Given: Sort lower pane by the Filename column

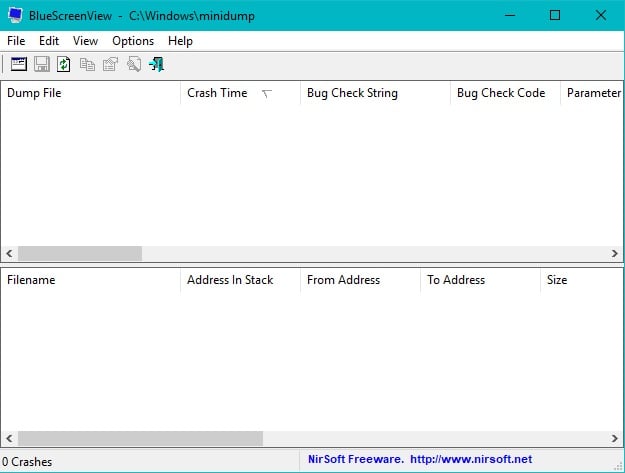Looking at the screenshot, I should click(x=90, y=280).
